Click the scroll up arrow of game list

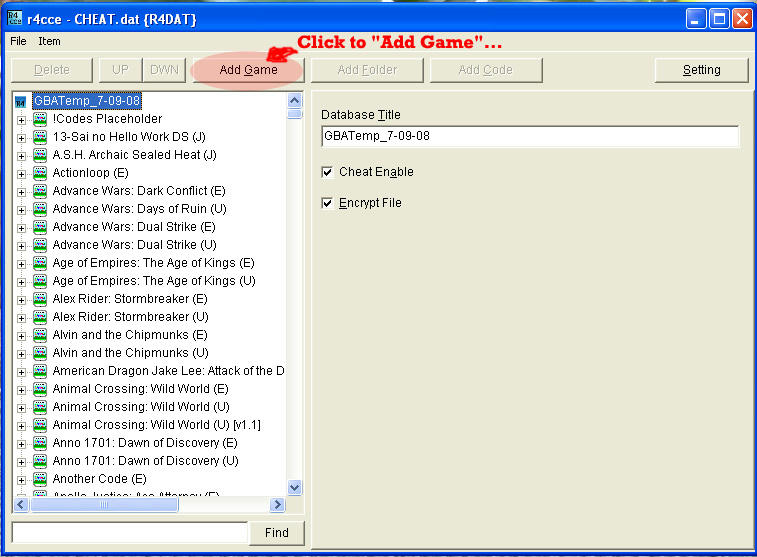click(294, 100)
